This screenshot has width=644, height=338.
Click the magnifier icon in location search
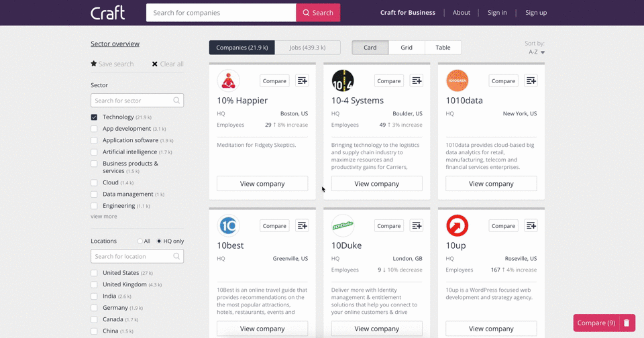[176, 256]
